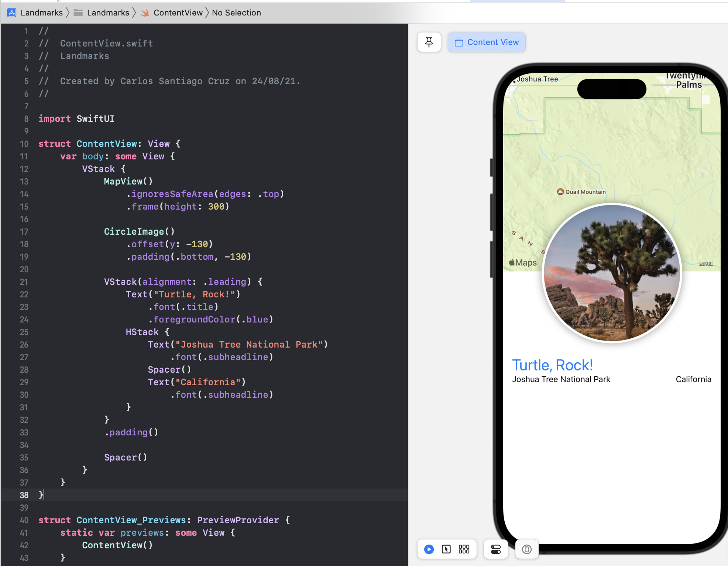Screen dimensions: 728x566
Task: Click the No Selection breadcrumb item
Action: click(x=236, y=13)
